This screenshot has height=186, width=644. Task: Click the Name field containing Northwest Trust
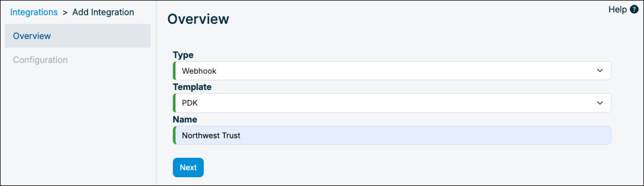392,136
